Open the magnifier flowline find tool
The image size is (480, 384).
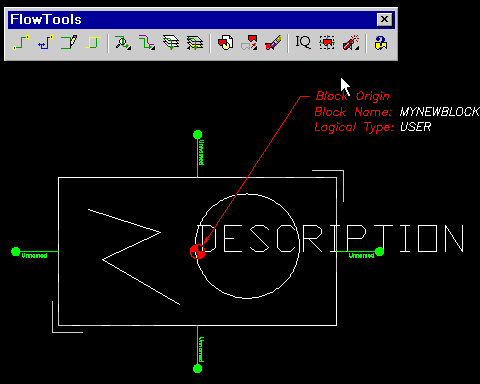point(123,43)
